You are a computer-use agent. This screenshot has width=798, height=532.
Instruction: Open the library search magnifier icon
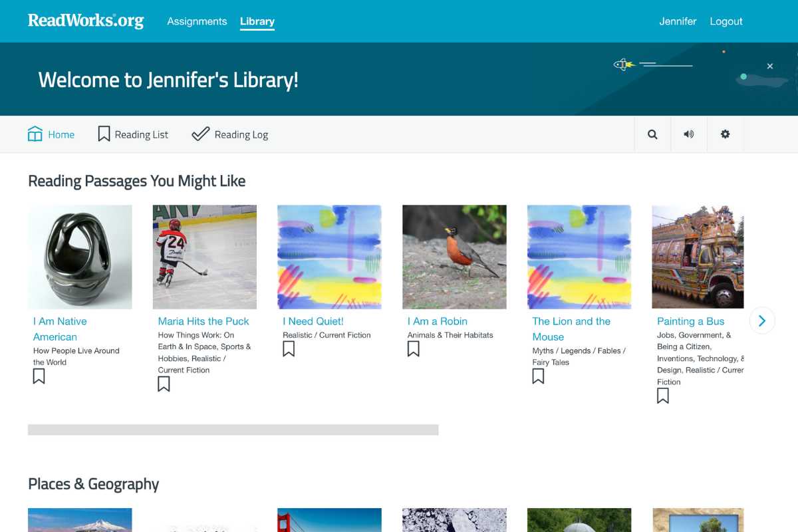[x=652, y=134]
